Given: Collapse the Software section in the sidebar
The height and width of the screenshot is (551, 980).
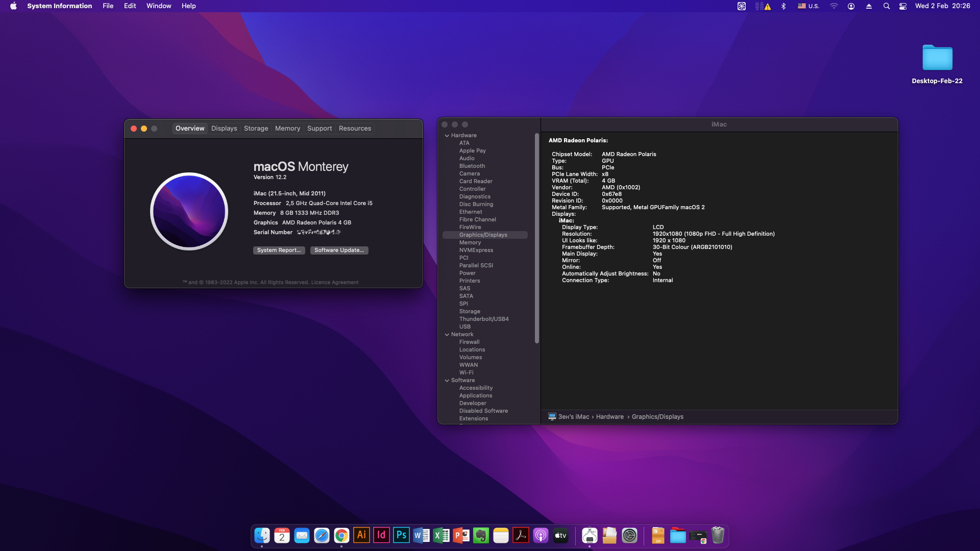Looking at the screenshot, I should [447, 380].
